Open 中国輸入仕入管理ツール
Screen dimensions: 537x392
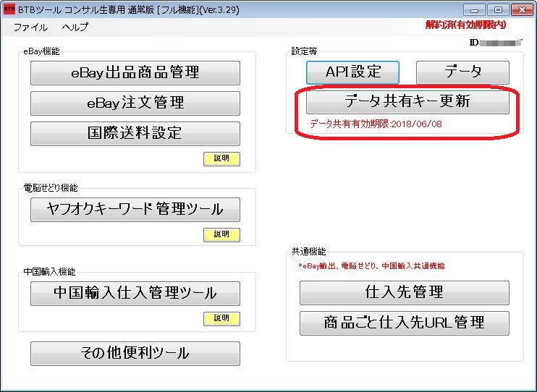(x=135, y=294)
